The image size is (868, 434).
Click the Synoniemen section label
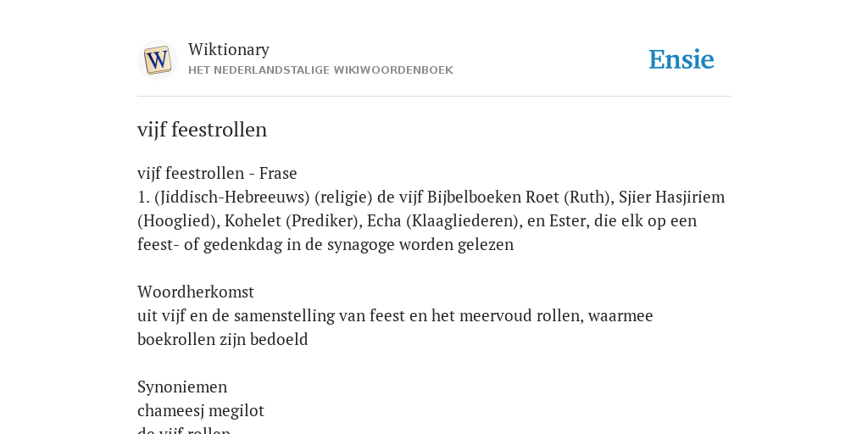[x=182, y=387]
